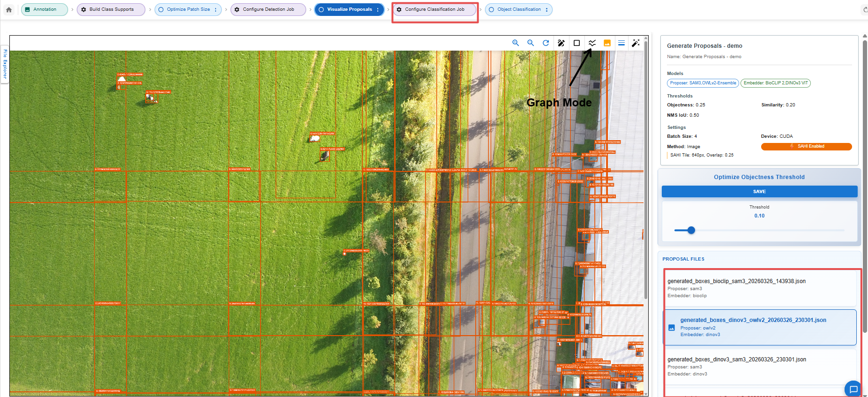Expand the File Explorer side panel
The width and height of the screenshot is (868, 397).
pyautogui.click(x=5, y=64)
